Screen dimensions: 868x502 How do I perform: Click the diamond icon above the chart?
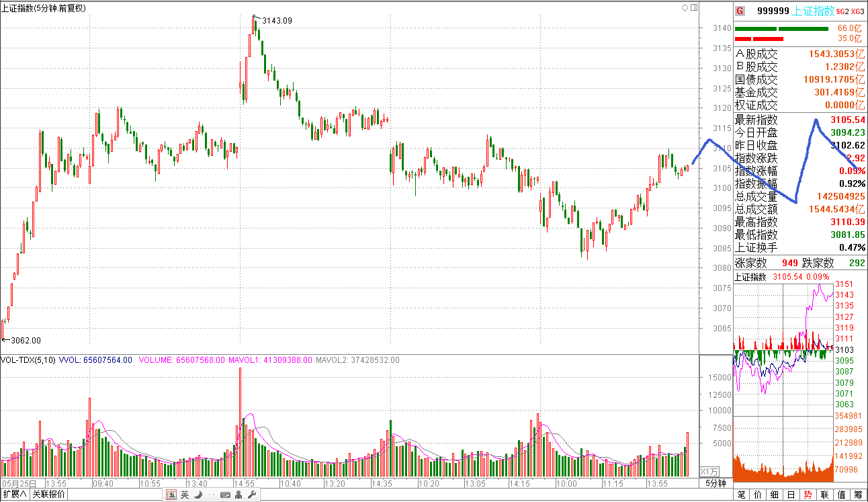[x=685, y=7]
